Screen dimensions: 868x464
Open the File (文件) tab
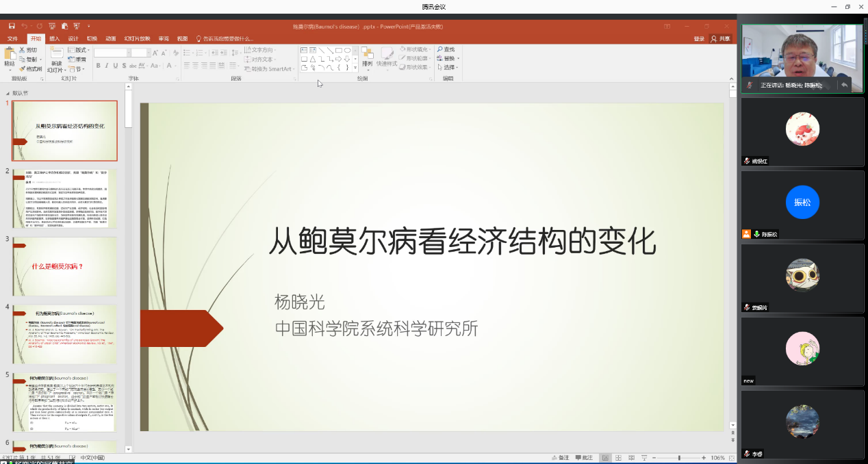tap(12, 38)
